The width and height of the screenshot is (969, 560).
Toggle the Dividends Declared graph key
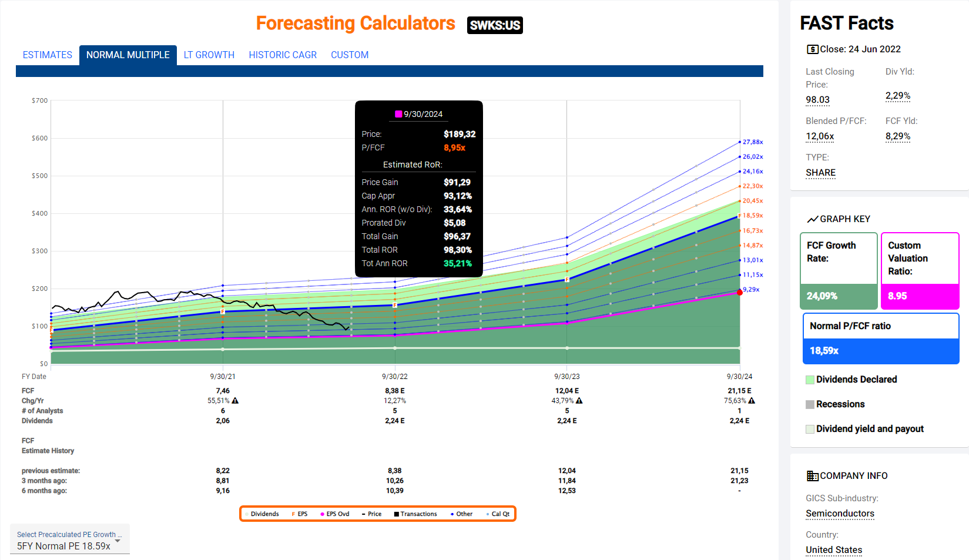810,380
